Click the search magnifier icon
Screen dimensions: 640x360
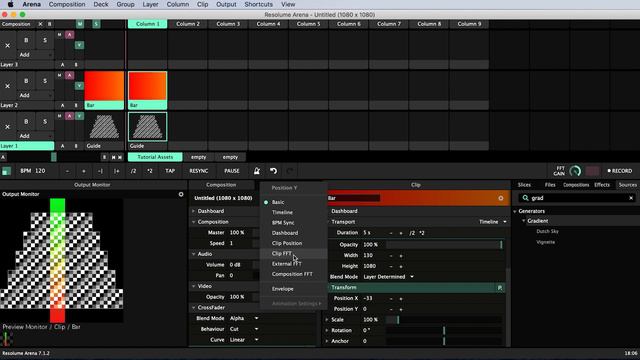point(525,198)
